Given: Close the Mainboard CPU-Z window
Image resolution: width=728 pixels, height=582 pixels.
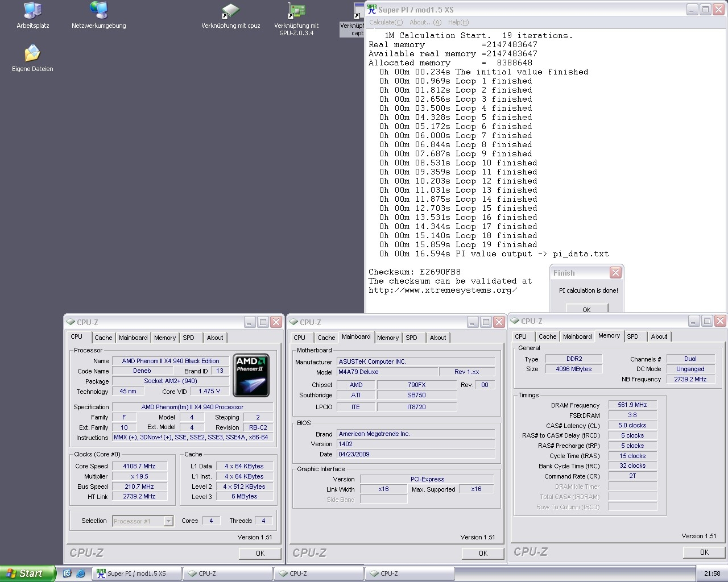Looking at the screenshot, I should coord(499,322).
